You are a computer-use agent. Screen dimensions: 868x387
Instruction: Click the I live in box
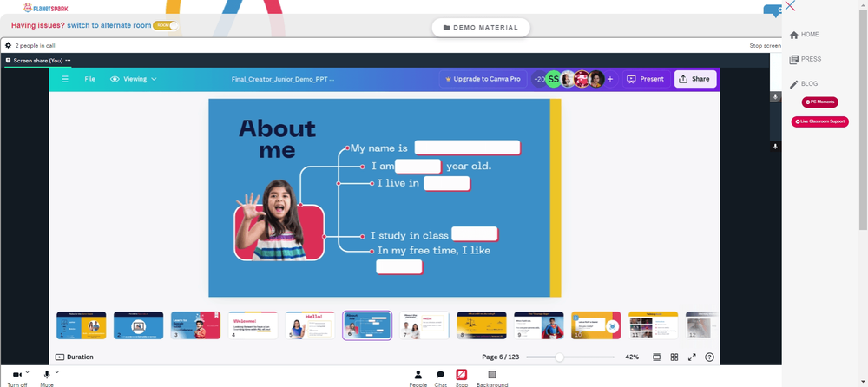point(447,183)
